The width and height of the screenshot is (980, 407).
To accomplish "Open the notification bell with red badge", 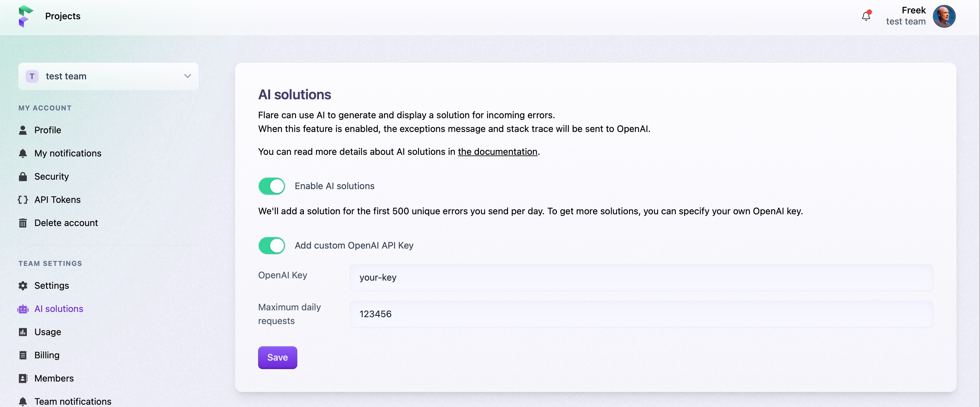I will tap(866, 16).
